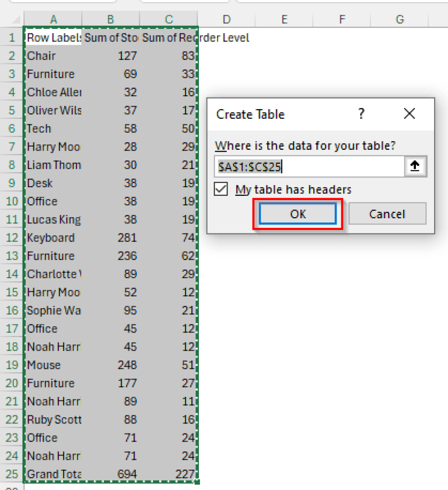Select row number 25
Screen dimensions: 448x490
[x=11, y=474]
